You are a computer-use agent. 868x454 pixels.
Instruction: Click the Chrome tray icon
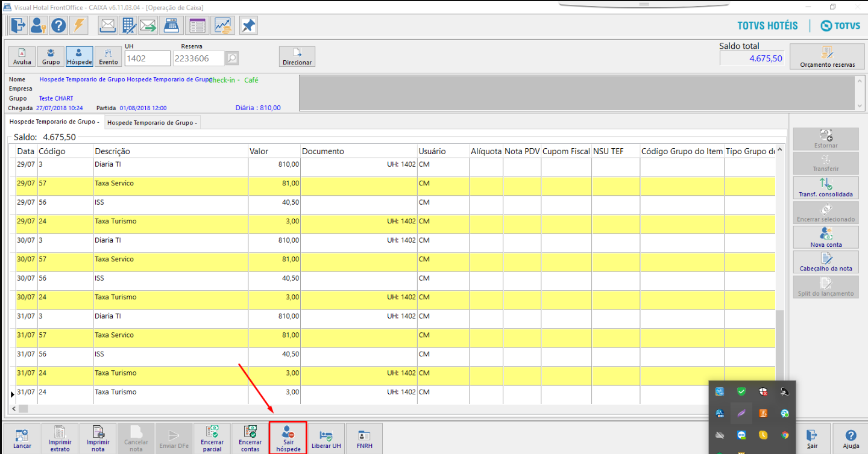tap(785, 435)
